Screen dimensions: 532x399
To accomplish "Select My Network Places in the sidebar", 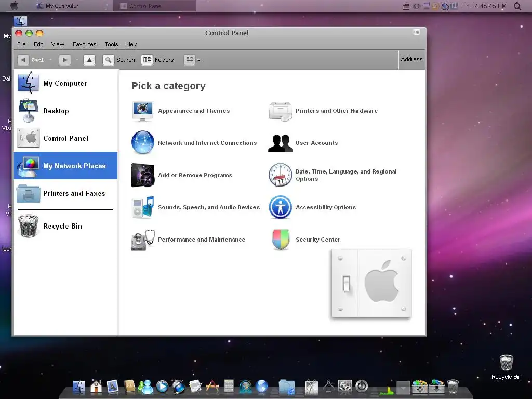I will 65,166.
